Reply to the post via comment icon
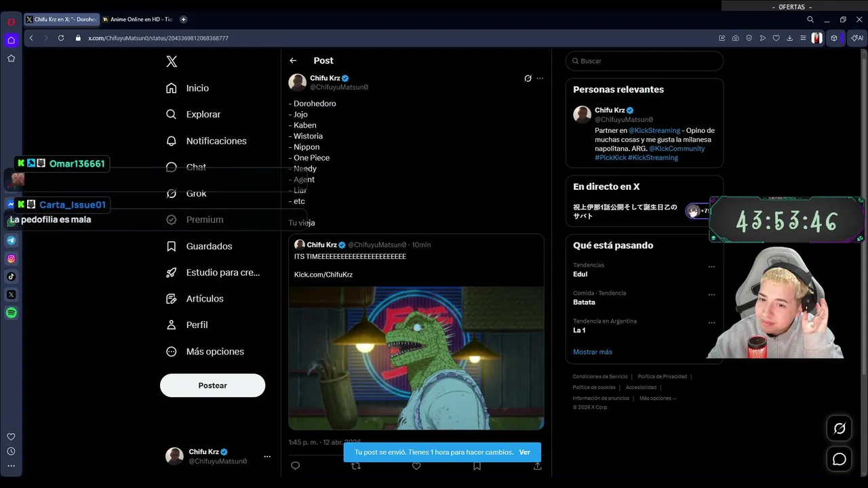Image resolution: width=868 pixels, height=488 pixels. pos(295,466)
